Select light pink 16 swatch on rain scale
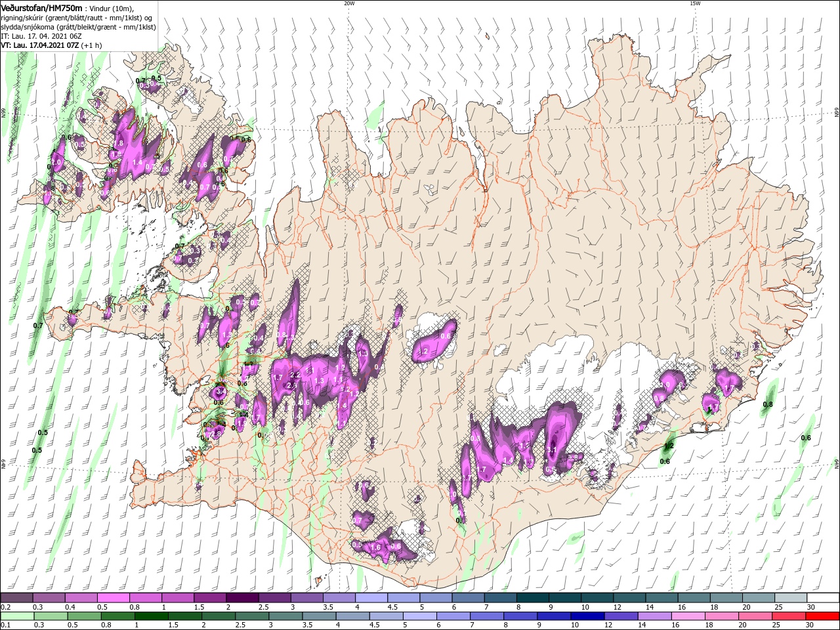 (x=688, y=616)
